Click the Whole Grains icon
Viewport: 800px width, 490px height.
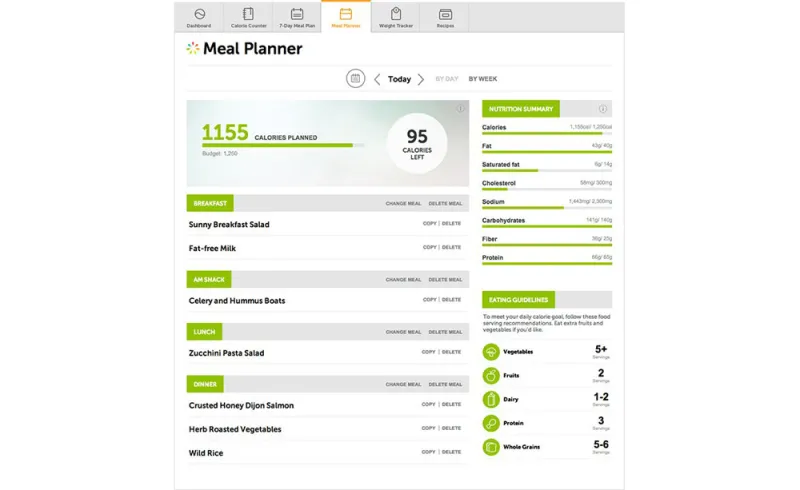491,447
